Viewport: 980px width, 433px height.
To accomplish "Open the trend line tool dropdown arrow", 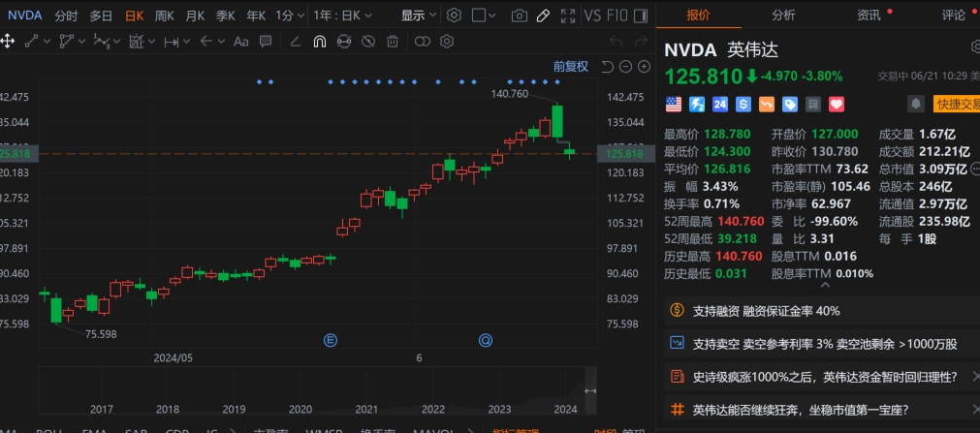I will pyautogui.click(x=47, y=42).
